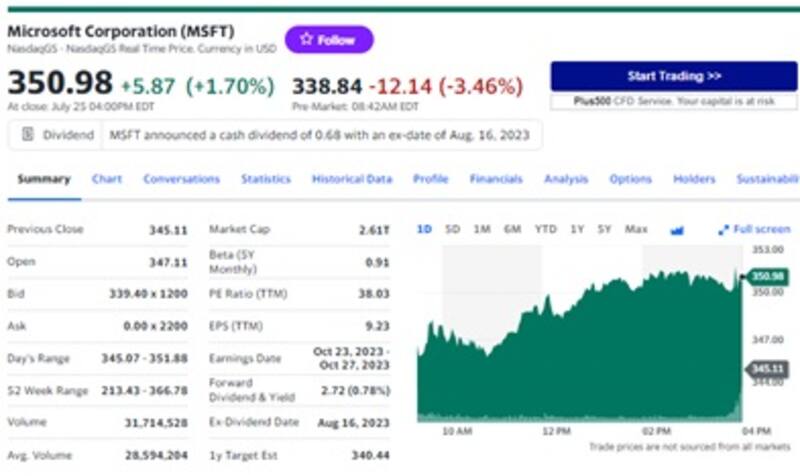
Task: Choose the YTD chart range
Action: coord(545,229)
